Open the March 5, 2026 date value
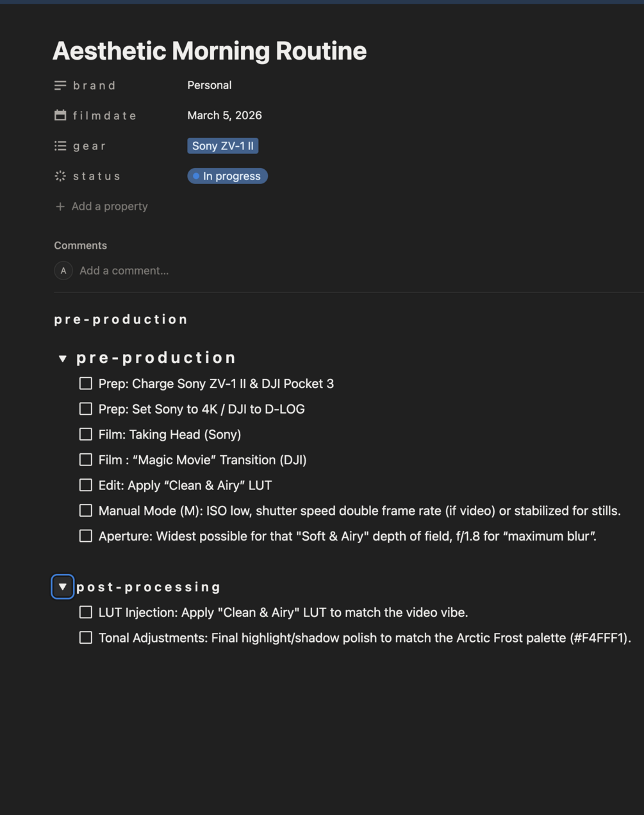 (224, 115)
